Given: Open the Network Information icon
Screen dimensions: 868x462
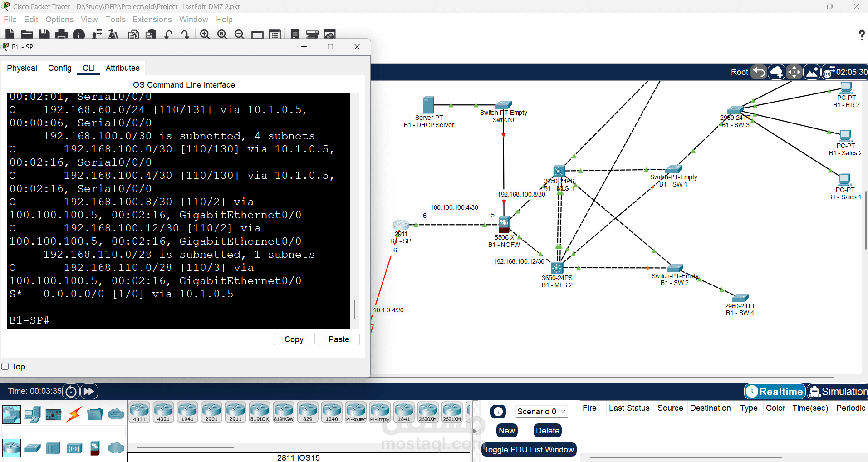Looking at the screenshot, I should [x=78, y=34].
